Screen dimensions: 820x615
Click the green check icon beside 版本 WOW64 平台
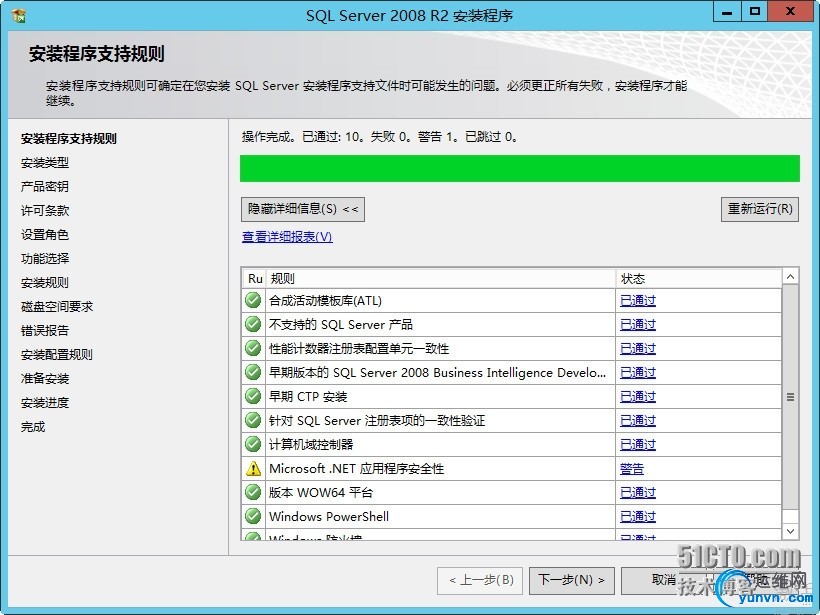coord(253,493)
